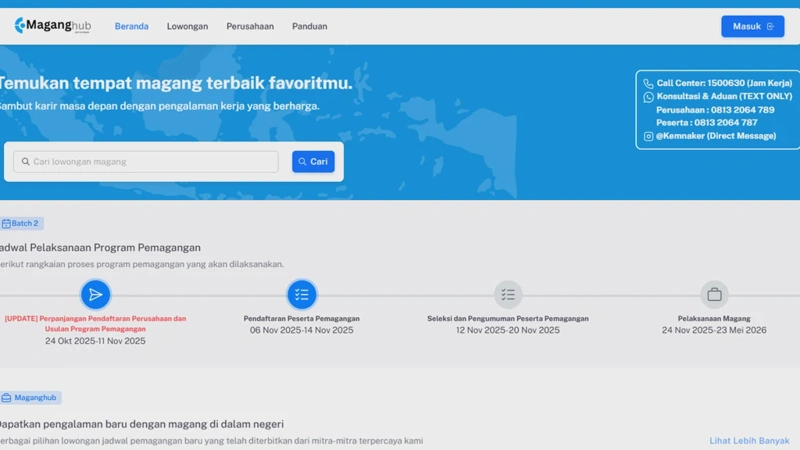Viewport: 800px width, 450px height.
Task: Click the checklist icon for Pendaftaran Peserta Pemagangan
Action: click(302, 294)
